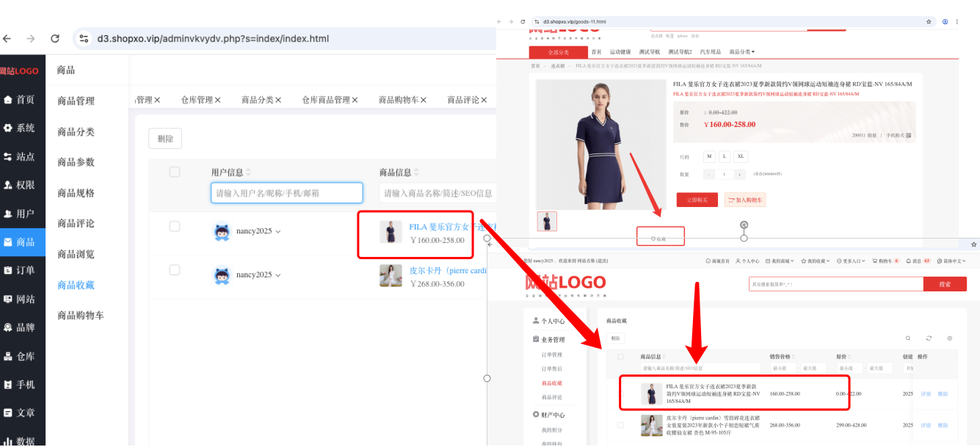Tick the checkbox for the first nancy2025 row
This screenshot has height=447, width=980.
pyautogui.click(x=175, y=226)
